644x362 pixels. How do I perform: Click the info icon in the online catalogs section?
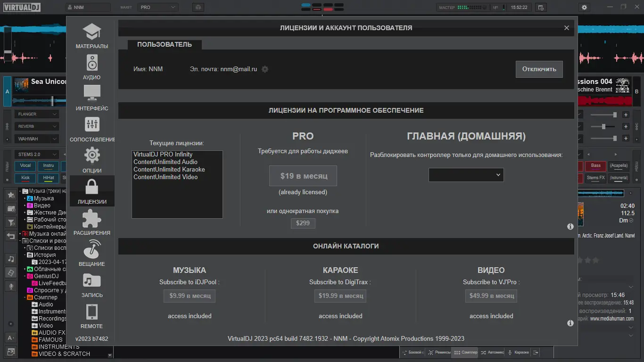tap(570, 323)
